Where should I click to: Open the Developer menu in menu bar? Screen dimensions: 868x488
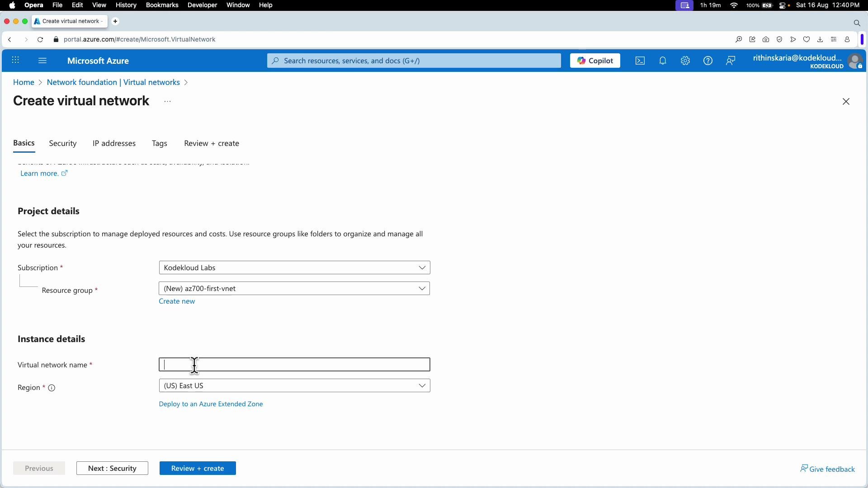point(202,5)
